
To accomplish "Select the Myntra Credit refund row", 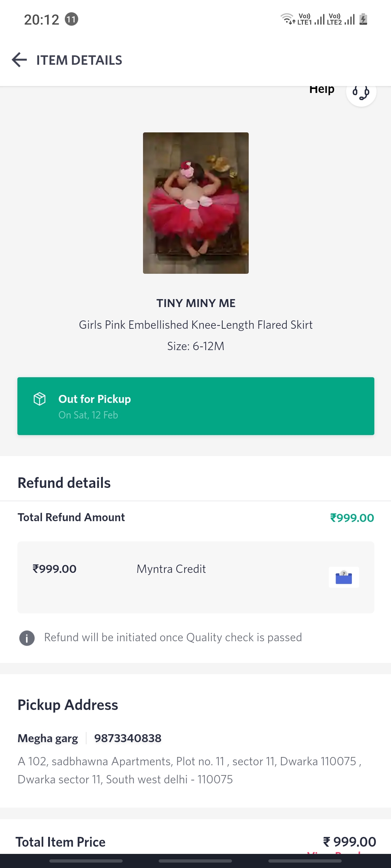I will [195, 577].
